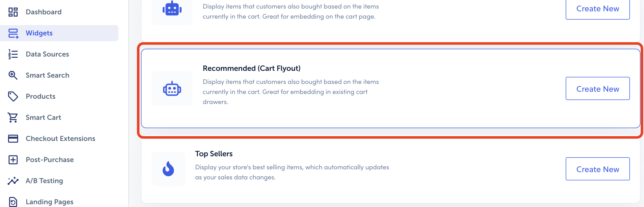
Task: Click the Smart Cart shopping cart icon
Action: point(13,118)
